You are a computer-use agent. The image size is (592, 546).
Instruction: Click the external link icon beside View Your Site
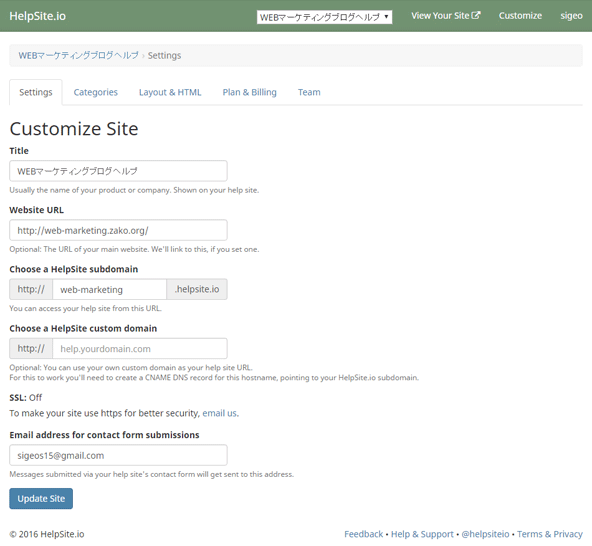pyautogui.click(x=476, y=15)
